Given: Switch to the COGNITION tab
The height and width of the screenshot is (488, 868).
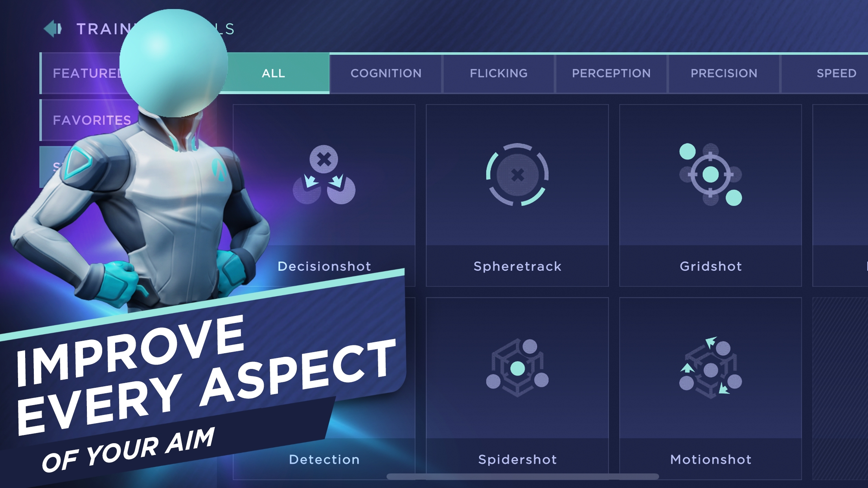Looking at the screenshot, I should pyautogui.click(x=386, y=73).
